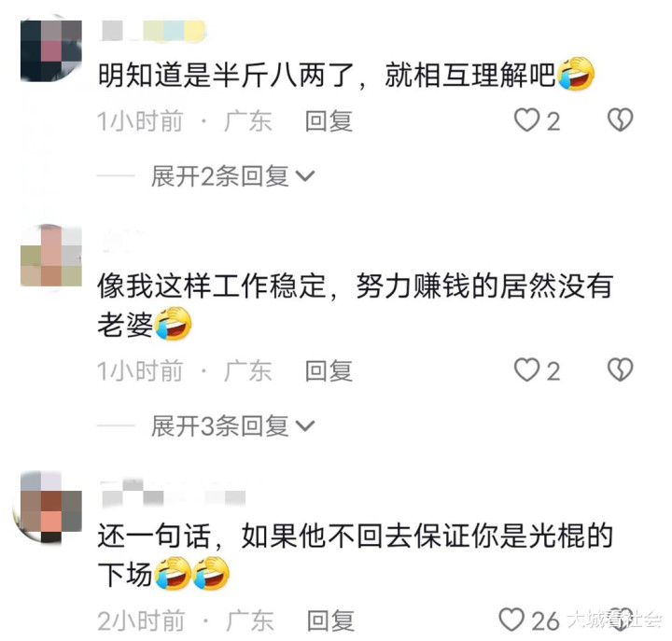
Task: Reply to the 光棍的下场 comment
Action: (x=330, y=620)
